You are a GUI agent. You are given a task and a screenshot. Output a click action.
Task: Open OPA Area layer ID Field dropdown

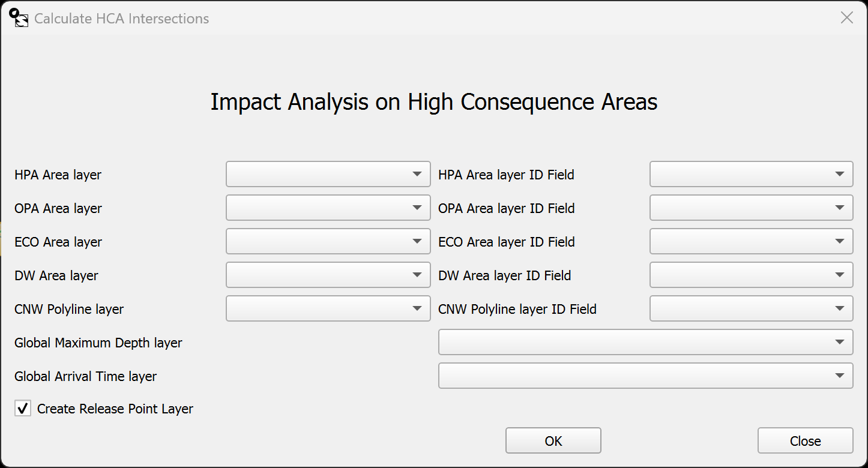[751, 208]
